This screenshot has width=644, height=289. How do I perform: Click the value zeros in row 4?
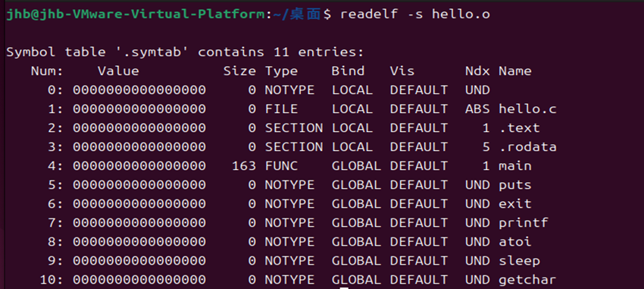[139, 165]
